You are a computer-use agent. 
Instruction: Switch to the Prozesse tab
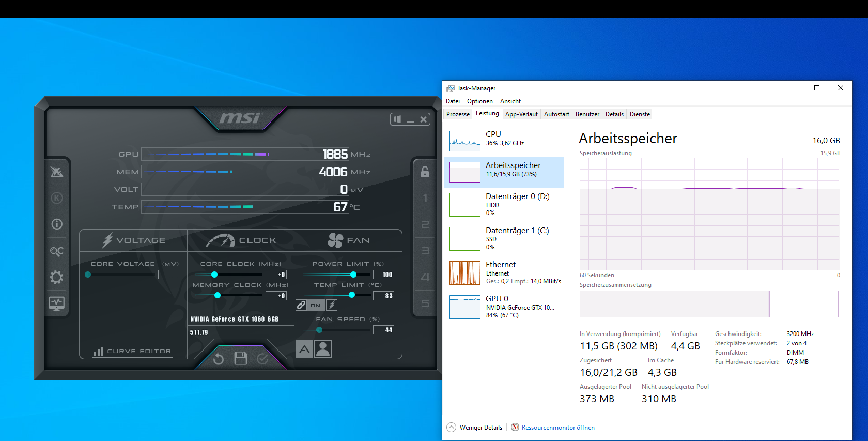click(458, 114)
